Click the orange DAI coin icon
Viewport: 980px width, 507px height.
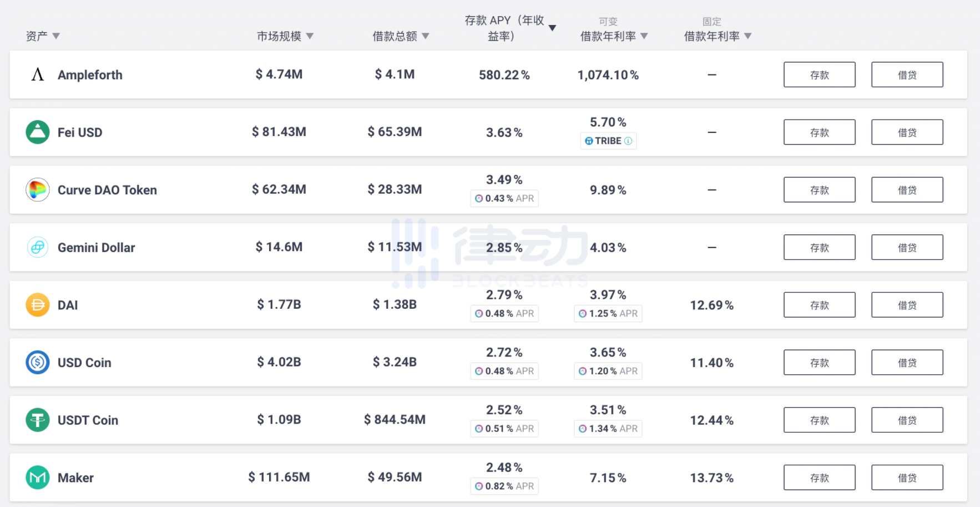(x=38, y=305)
